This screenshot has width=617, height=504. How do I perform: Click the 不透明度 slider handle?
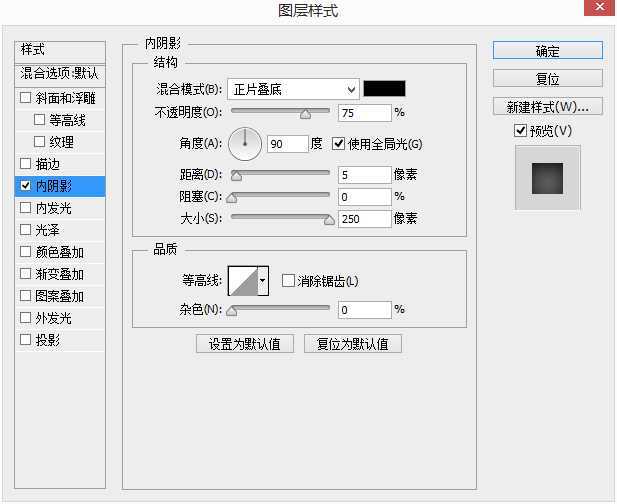[x=305, y=113]
